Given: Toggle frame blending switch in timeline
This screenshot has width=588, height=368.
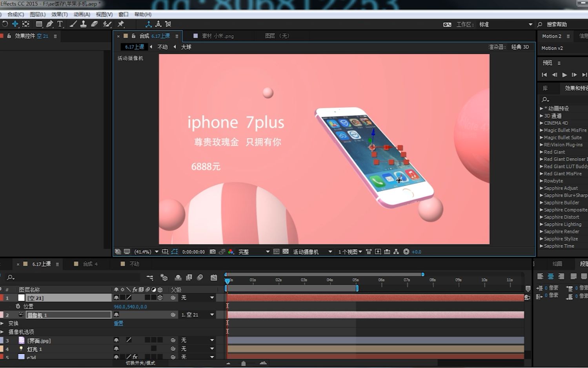Looking at the screenshot, I should click(189, 277).
